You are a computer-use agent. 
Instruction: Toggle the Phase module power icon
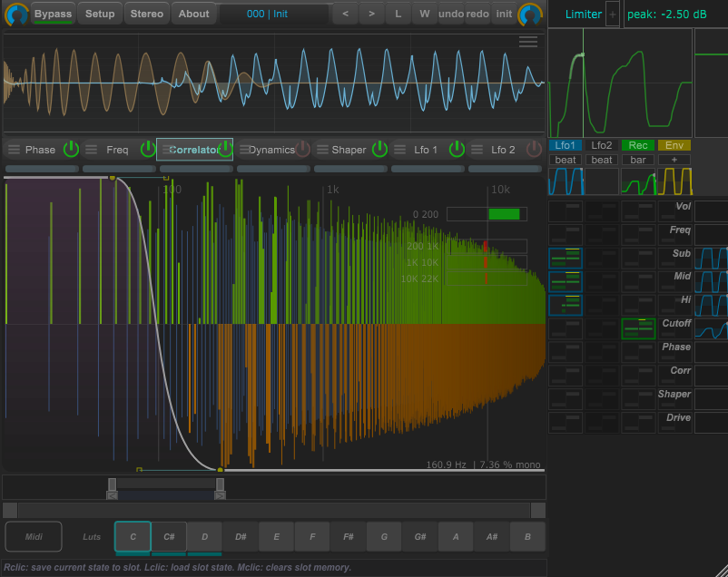point(71,150)
